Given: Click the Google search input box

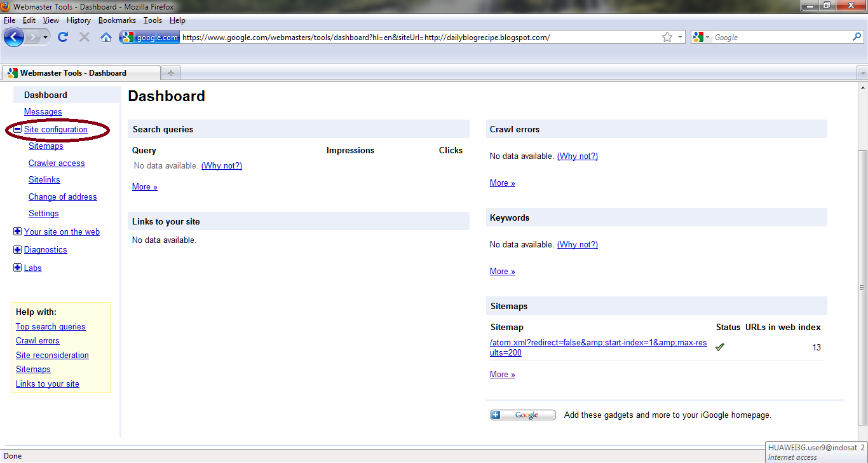Looking at the screenshot, I should click(x=780, y=38).
